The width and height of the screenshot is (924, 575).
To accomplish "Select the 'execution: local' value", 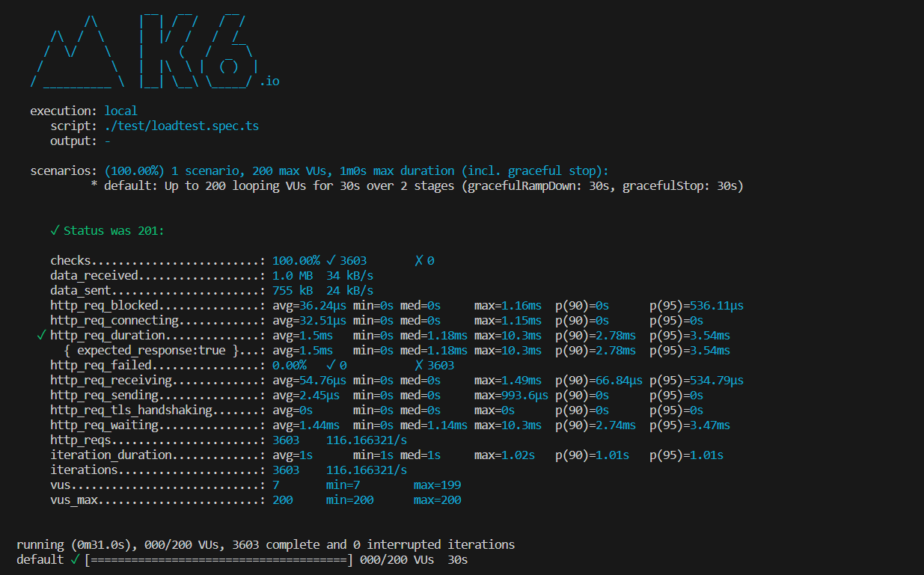I will (120, 111).
